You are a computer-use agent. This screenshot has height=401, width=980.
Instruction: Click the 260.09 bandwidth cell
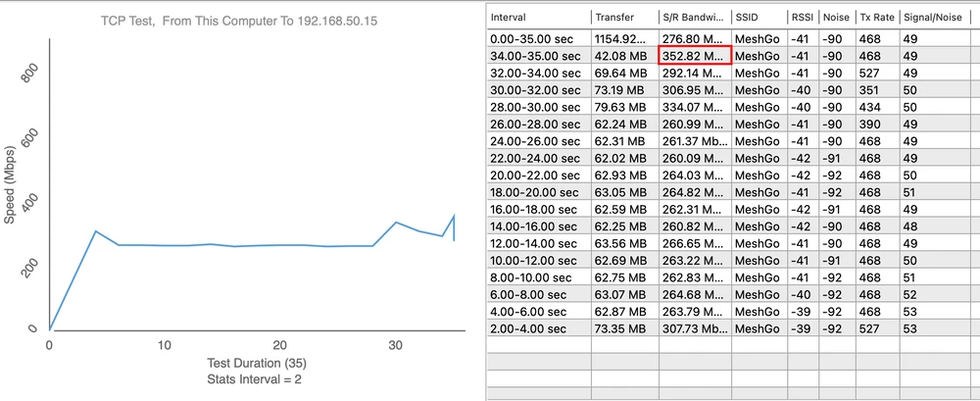click(694, 158)
